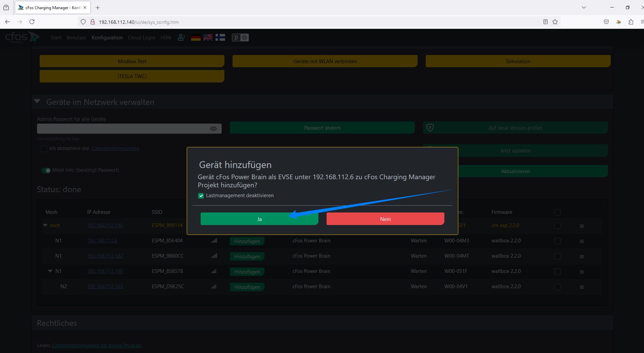Open hamburger menu for W00-051F row

[582, 272]
